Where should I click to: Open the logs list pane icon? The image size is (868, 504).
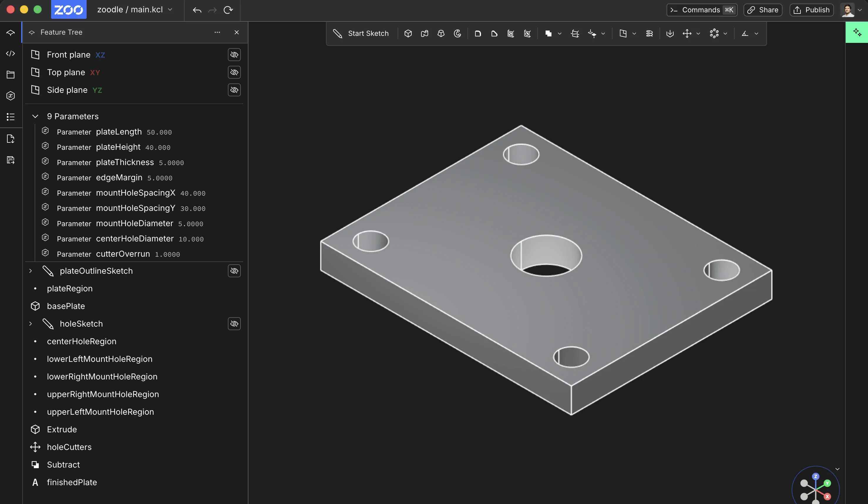coord(11,117)
